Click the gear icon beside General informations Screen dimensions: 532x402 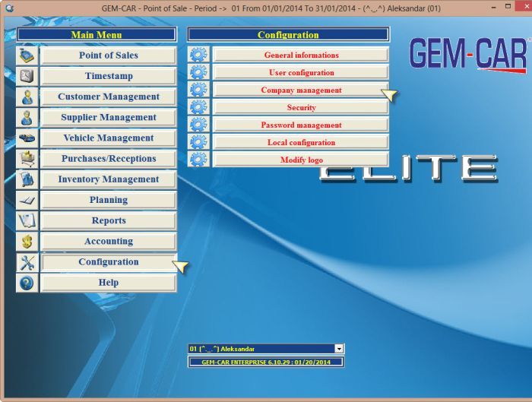[198, 55]
